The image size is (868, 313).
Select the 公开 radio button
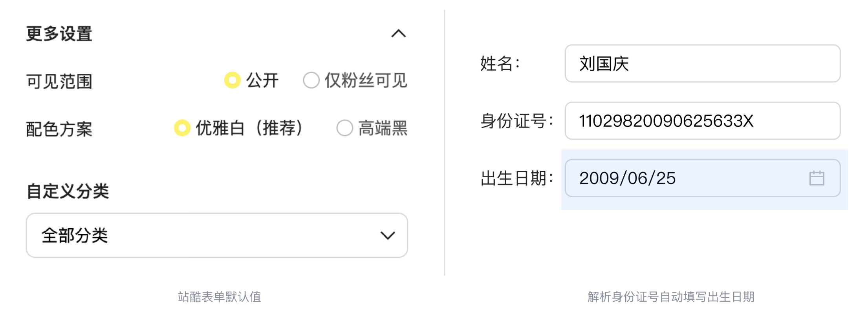tap(233, 80)
